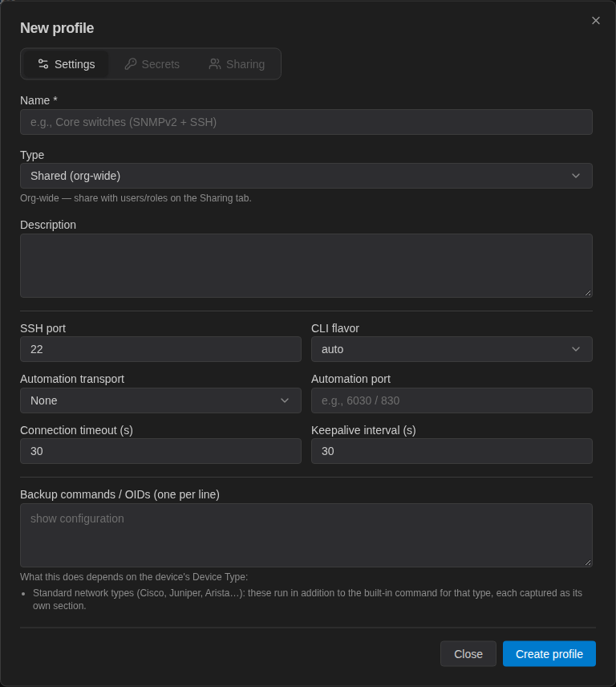The image size is (616, 687).
Task: Grab the Description resize handle
Action: click(588, 293)
